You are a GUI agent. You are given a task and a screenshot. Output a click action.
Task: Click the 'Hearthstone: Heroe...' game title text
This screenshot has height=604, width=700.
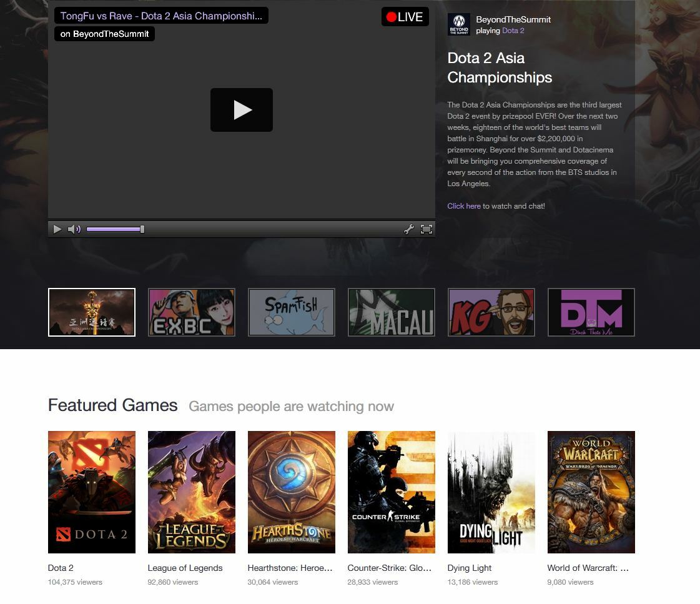tap(290, 568)
